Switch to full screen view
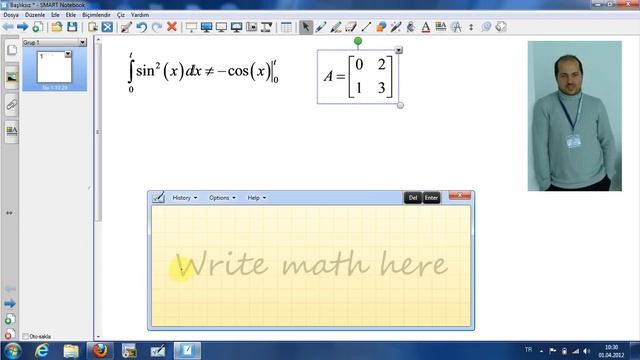 (207, 27)
